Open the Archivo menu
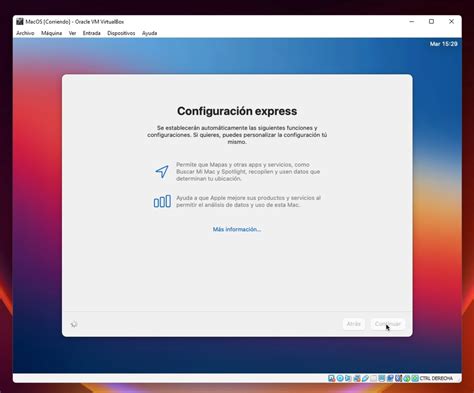474x393 pixels. 25,33
